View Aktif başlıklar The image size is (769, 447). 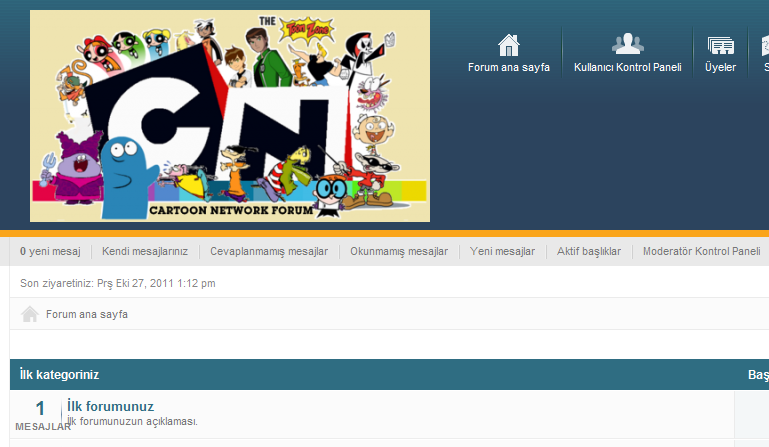pyautogui.click(x=589, y=251)
